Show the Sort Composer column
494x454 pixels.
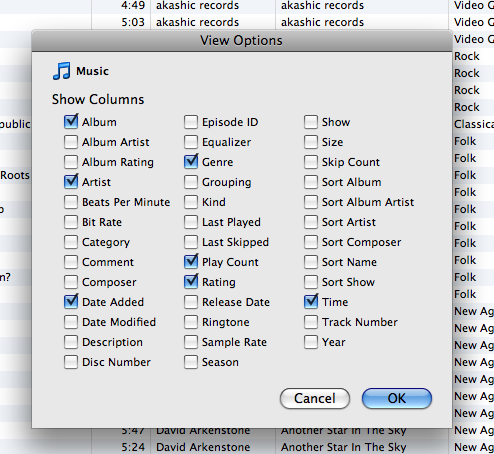pos(311,242)
